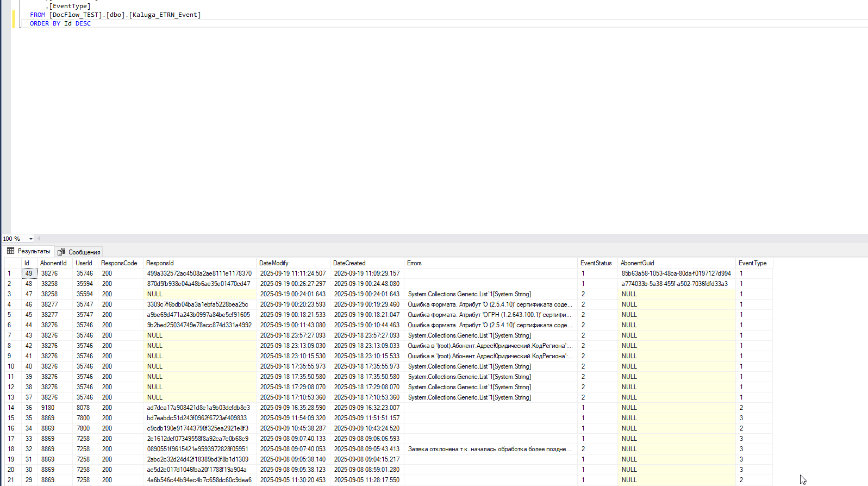Click the Errors column header
Screen dimensions: 868x486
tap(491, 263)
